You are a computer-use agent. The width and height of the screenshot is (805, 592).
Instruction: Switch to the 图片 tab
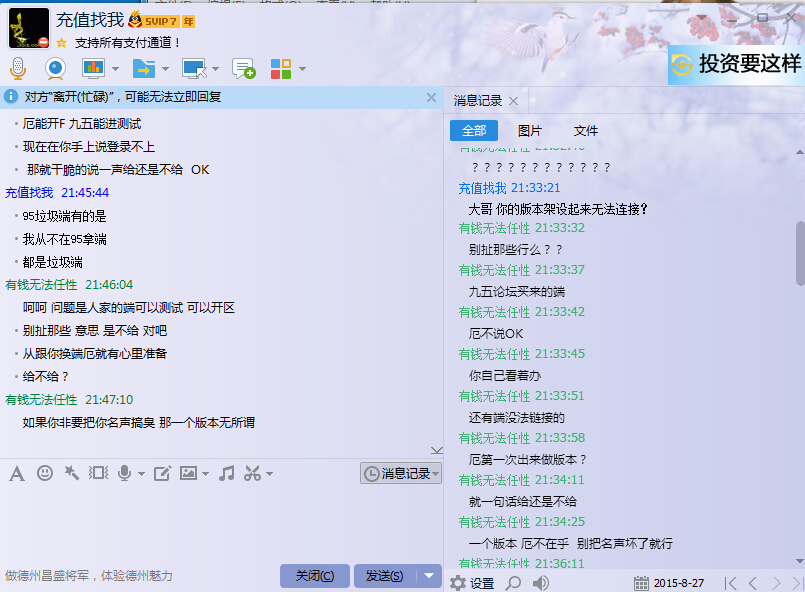coord(530,131)
